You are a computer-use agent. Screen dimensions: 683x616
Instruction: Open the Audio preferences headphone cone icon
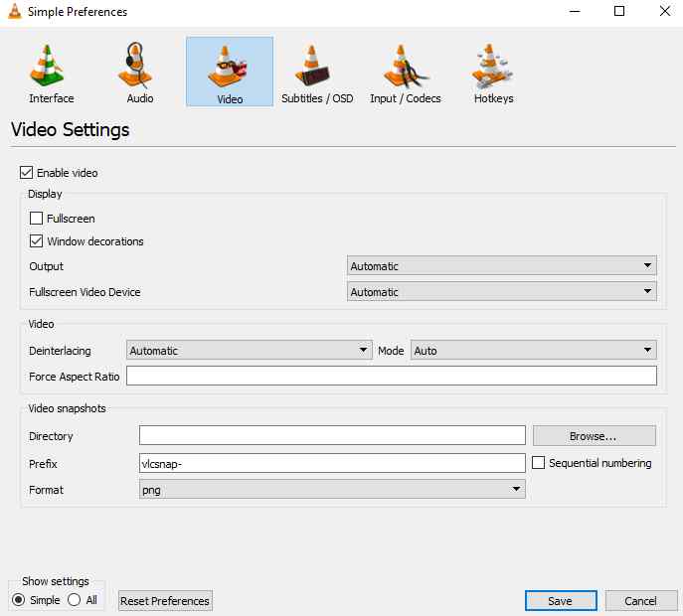[x=136, y=65]
